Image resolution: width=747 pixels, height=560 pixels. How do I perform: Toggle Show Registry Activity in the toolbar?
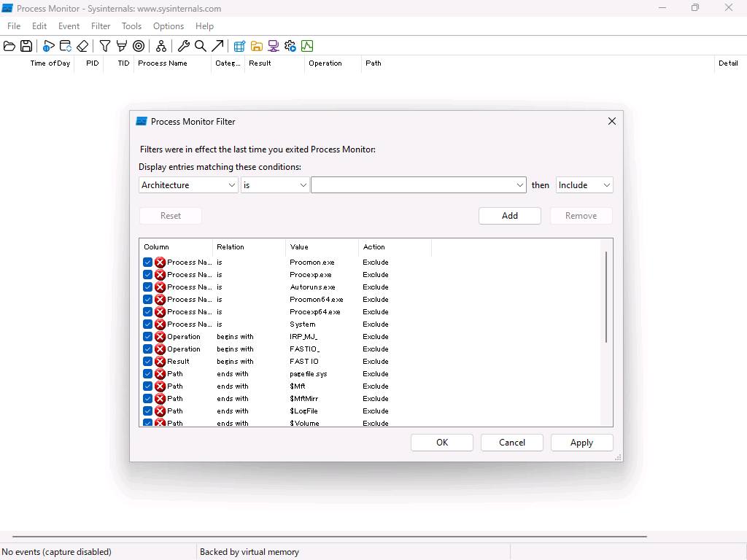click(x=239, y=46)
